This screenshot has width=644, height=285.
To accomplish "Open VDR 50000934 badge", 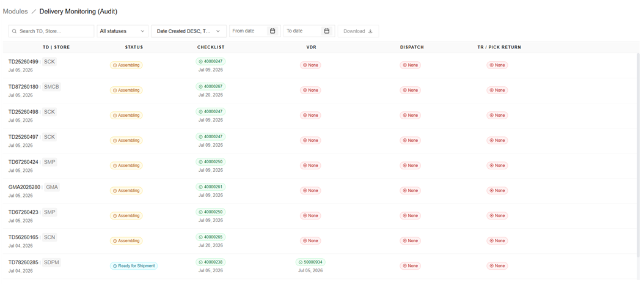I will [310, 262].
